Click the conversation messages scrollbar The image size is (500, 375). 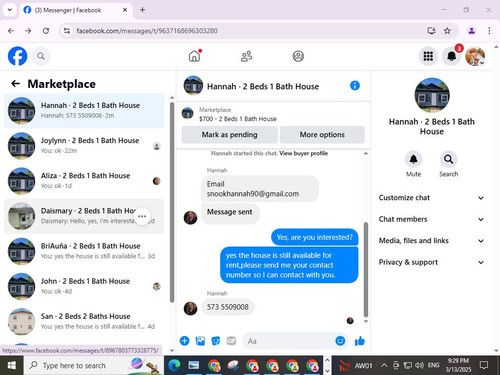tap(366, 270)
